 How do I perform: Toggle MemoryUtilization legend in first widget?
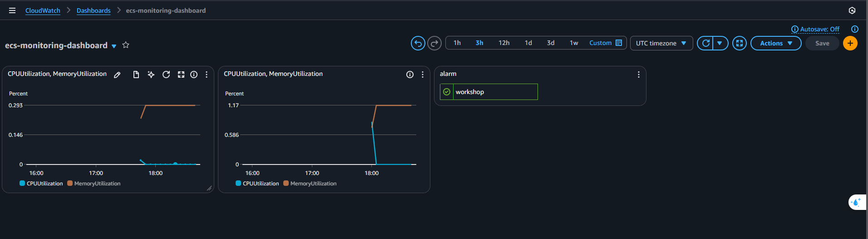(94, 184)
